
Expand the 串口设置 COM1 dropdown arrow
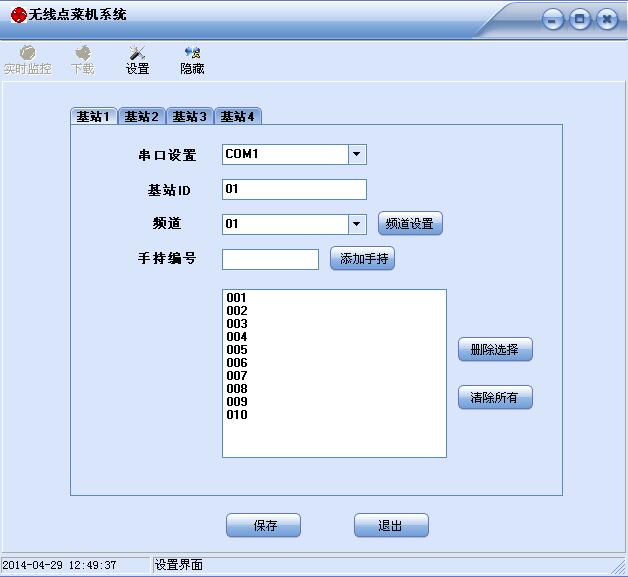[x=357, y=154]
